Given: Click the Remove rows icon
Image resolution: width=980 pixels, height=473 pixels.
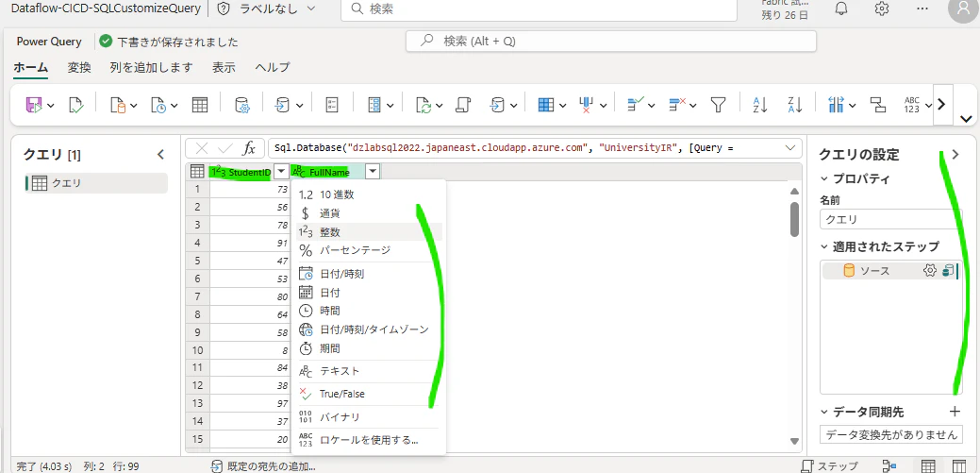Looking at the screenshot, I should click(x=677, y=105).
